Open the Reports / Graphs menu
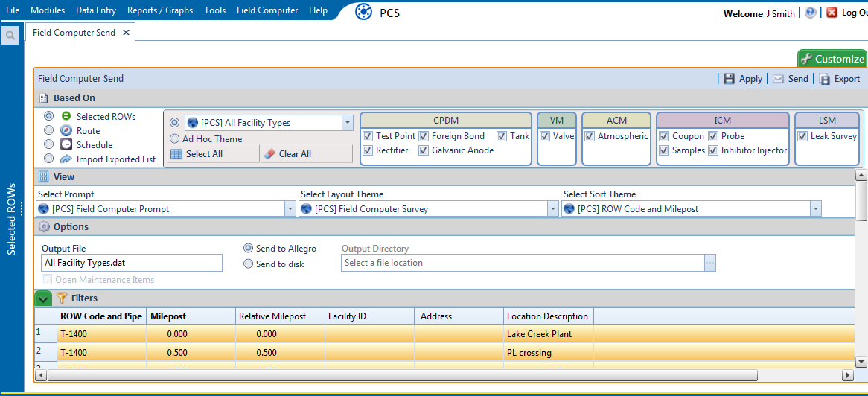868x396 pixels. pyautogui.click(x=160, y=10)
